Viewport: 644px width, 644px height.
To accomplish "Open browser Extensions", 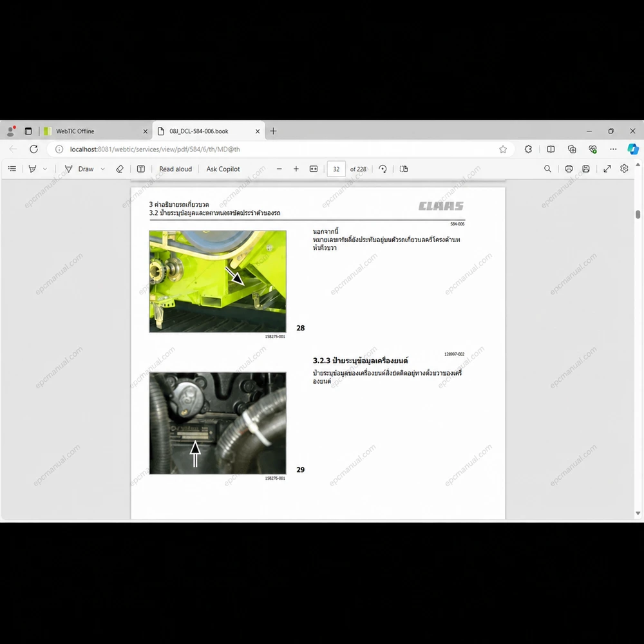I will pos(528,149).
